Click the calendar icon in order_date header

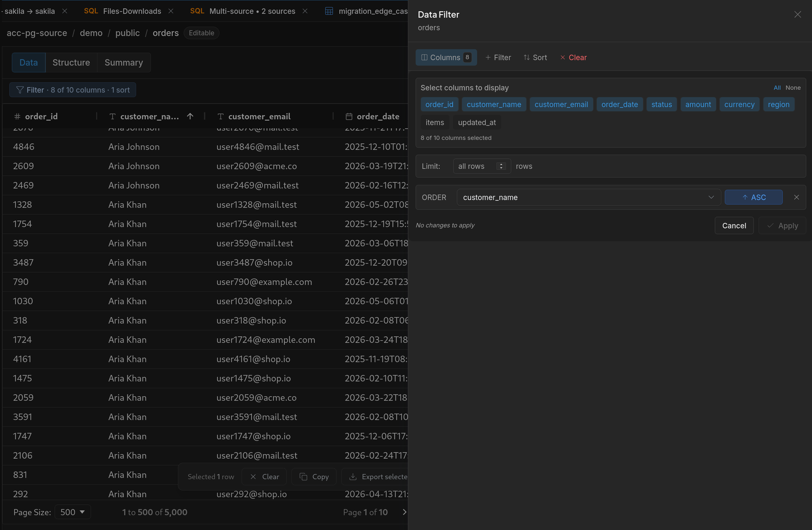point(349,116)
